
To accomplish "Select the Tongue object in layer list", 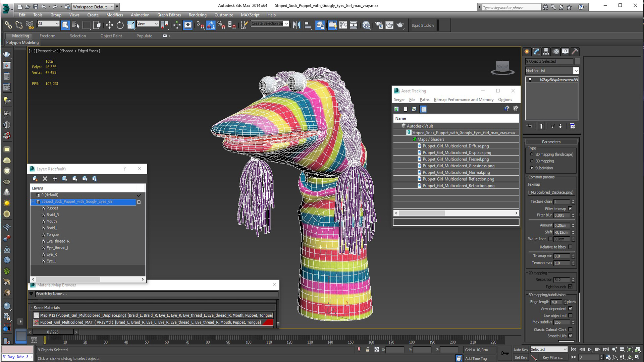I will [x=52, y=235].
